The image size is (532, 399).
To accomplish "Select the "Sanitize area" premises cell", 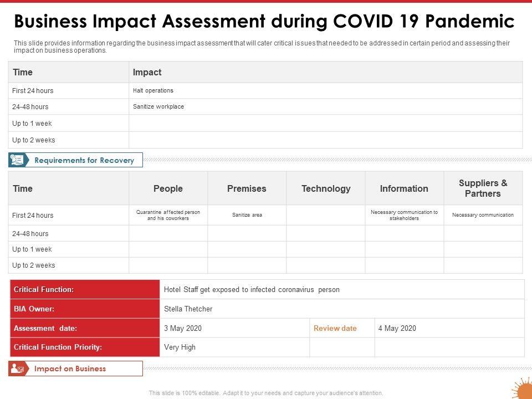I will (x=247, y=215).
